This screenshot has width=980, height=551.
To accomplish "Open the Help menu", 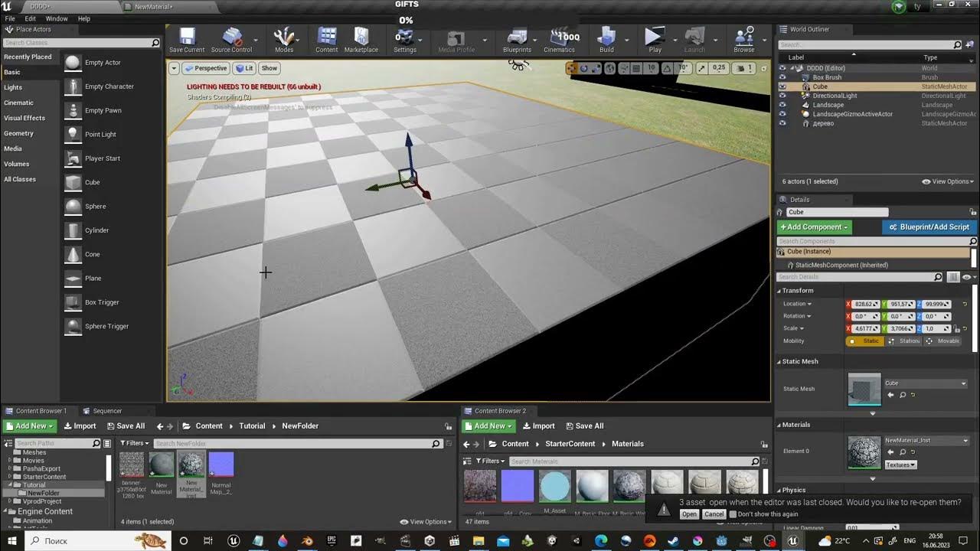I will coord(84,18).
